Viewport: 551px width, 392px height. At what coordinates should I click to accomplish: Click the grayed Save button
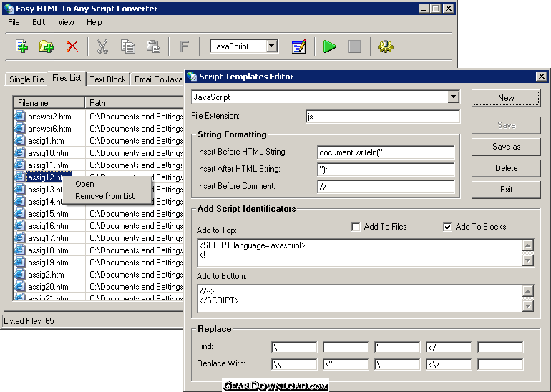506,125
